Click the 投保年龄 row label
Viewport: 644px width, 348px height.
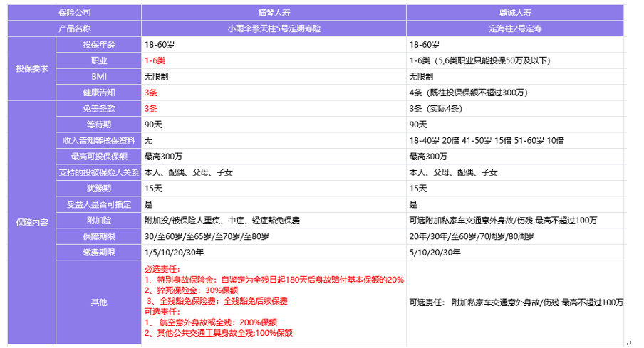click(98, 45)
